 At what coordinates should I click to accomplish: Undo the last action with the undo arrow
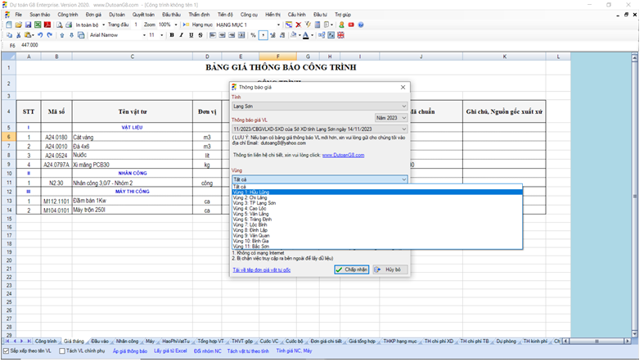click(x=40, y=35)
